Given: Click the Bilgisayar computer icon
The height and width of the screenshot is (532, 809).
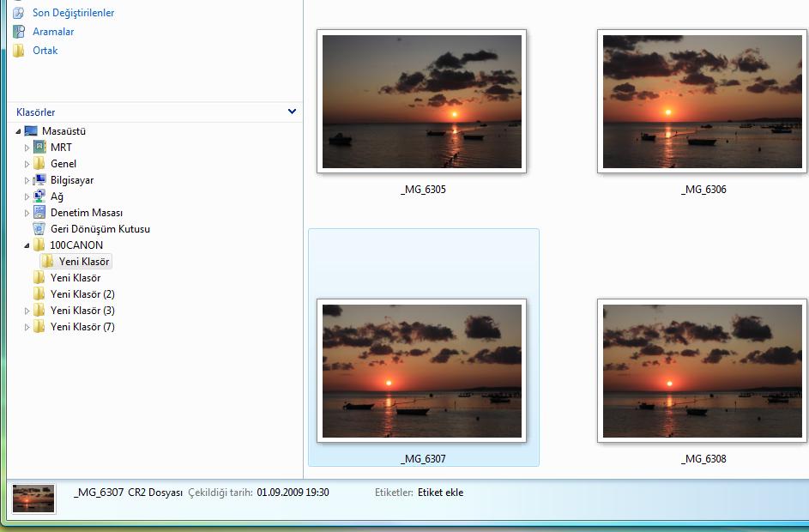Looking at the screenshot, I should 39,179.
